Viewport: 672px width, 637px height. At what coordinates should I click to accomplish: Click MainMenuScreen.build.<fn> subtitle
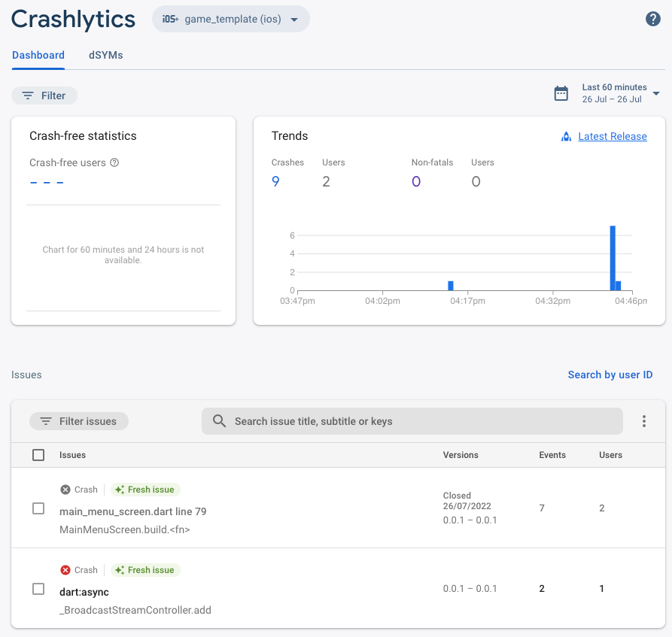(x=125, y=529)
